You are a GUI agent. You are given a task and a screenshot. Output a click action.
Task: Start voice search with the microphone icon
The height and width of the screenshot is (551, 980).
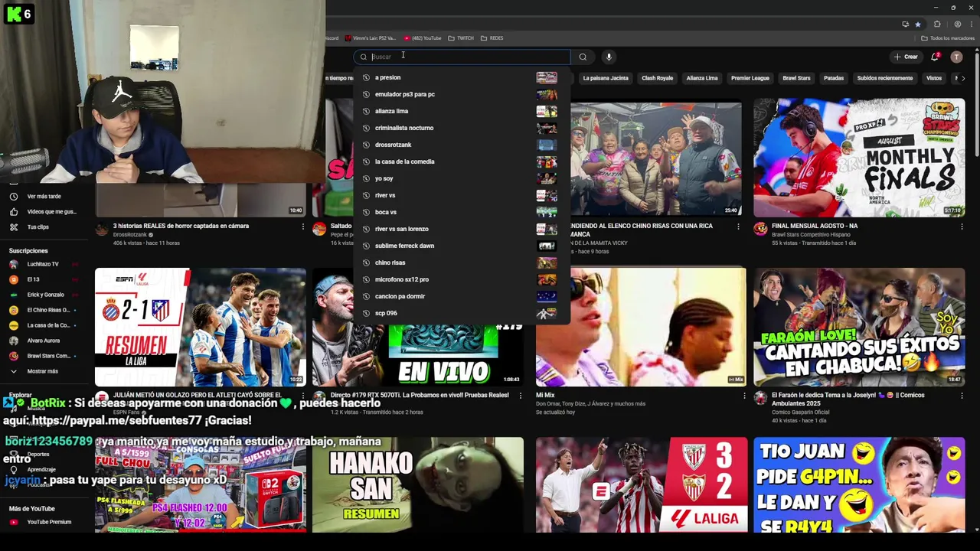point(609,57)
